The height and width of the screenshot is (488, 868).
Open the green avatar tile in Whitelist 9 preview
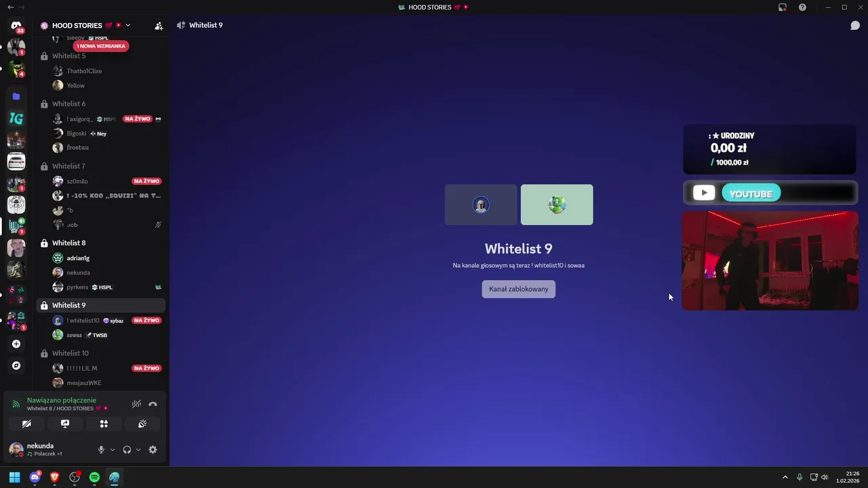(x=557, y=205)
